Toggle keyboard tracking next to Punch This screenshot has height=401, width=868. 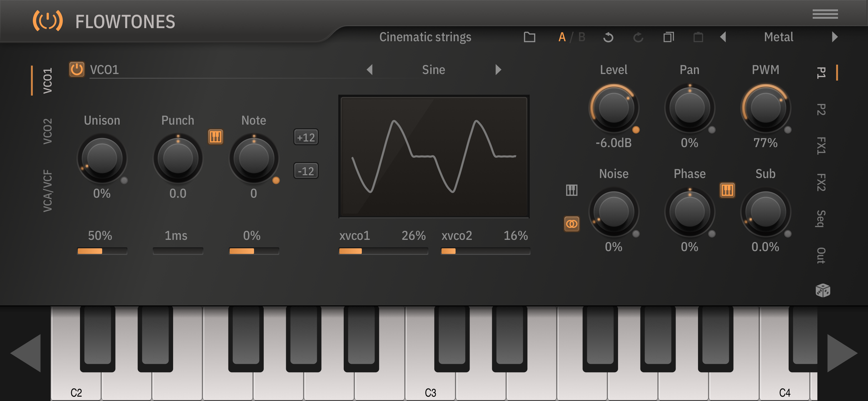point(215,137)
